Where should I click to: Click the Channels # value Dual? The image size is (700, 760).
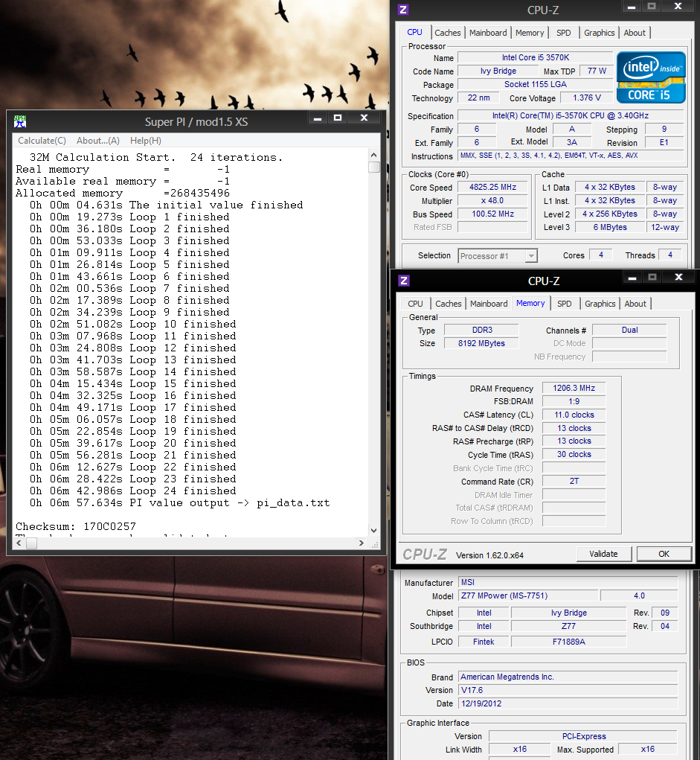(x=629, y=330)
